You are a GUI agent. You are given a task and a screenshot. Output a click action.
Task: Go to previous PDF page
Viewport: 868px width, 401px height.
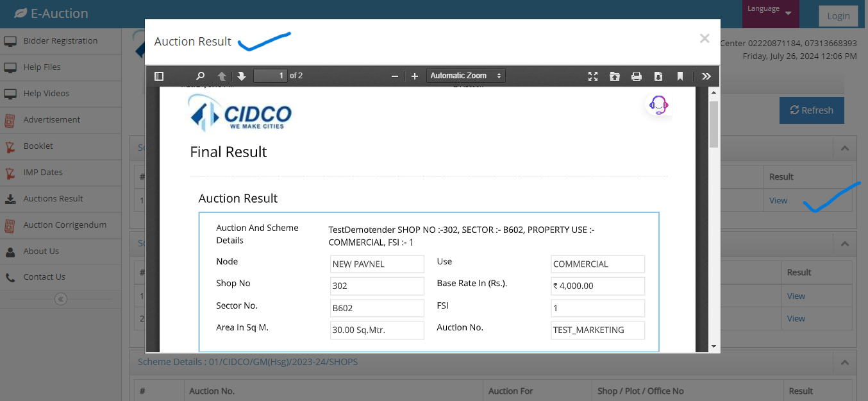pyautogui.click(x=222, y=76)
